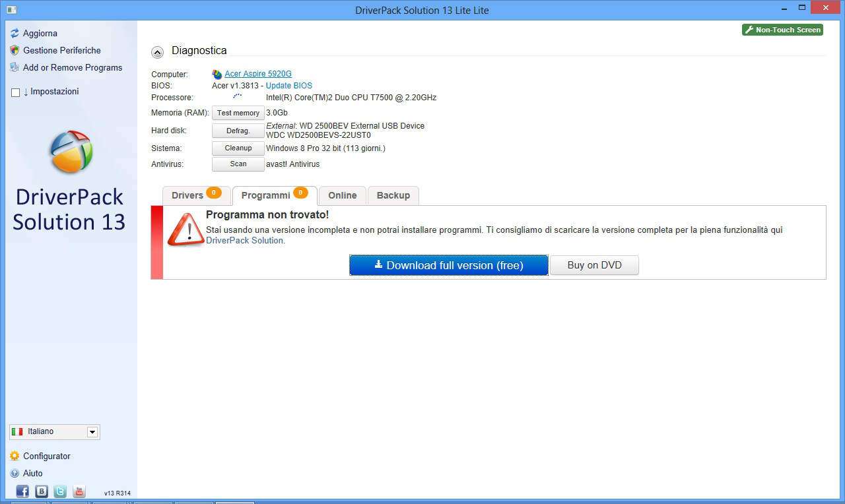Click the window system menu icon
This screenshot has height=504, width=845.
[11, 9]
